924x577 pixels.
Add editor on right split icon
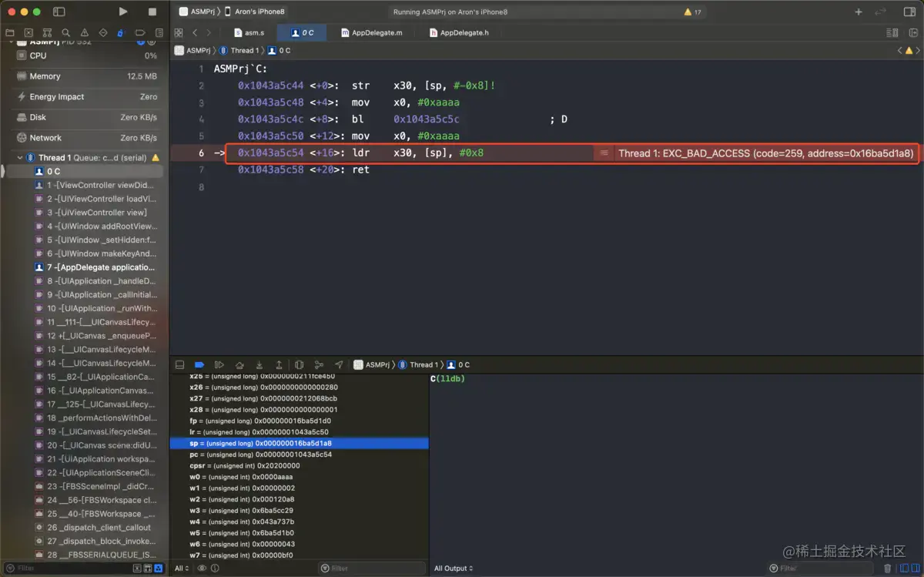912,32
